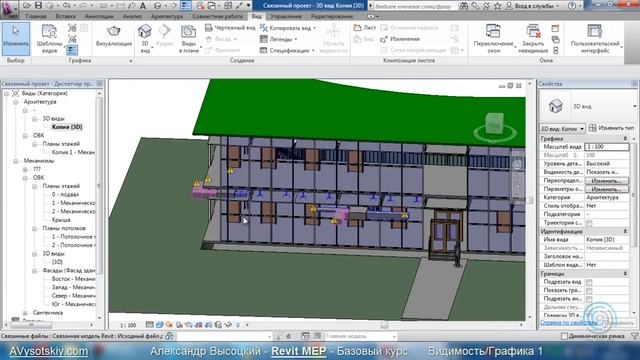Collapse the Архитектура tree node
Screen dimensions: 640x360
click(16, 102)
